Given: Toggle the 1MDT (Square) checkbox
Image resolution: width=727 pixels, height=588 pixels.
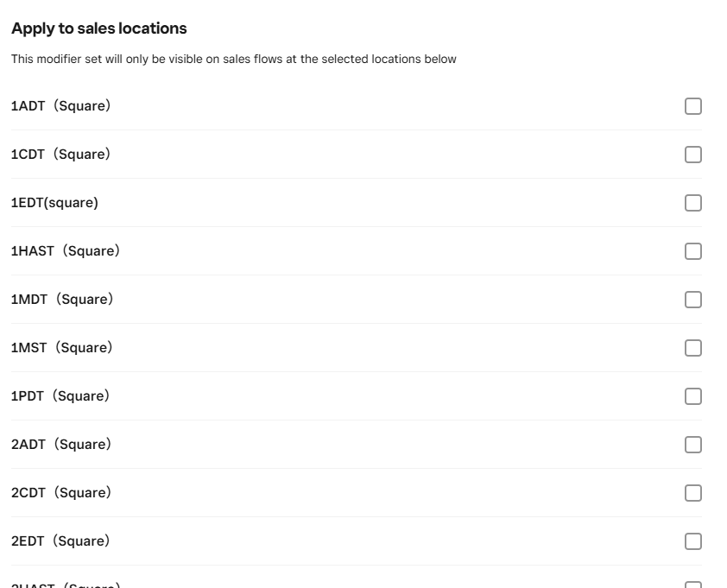Looking at the screenshot, I should (692, 300).
